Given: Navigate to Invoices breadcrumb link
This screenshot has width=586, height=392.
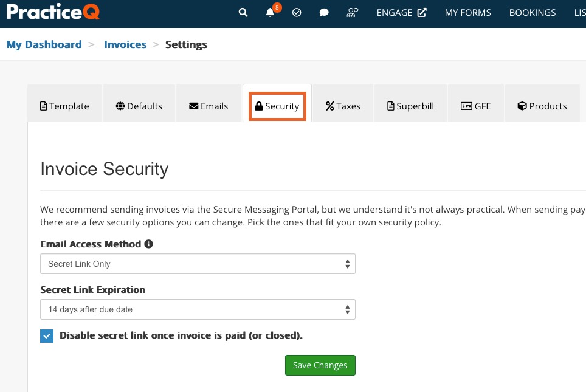Looking at the screenshot, I should click(x=125, y=44).
